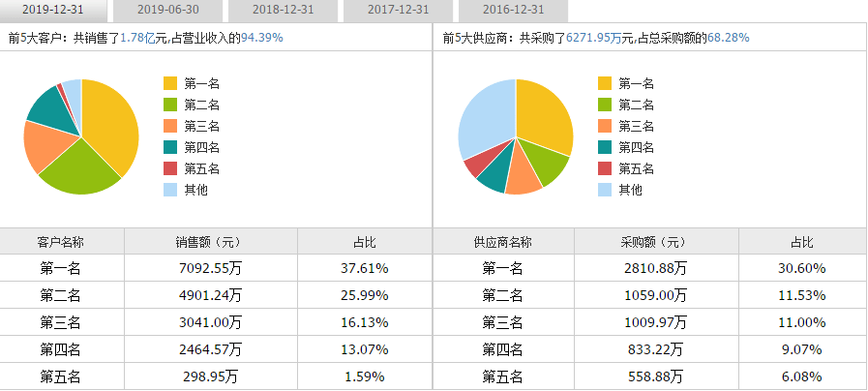Open the 2018-12-31 report tab

(284, 10)
